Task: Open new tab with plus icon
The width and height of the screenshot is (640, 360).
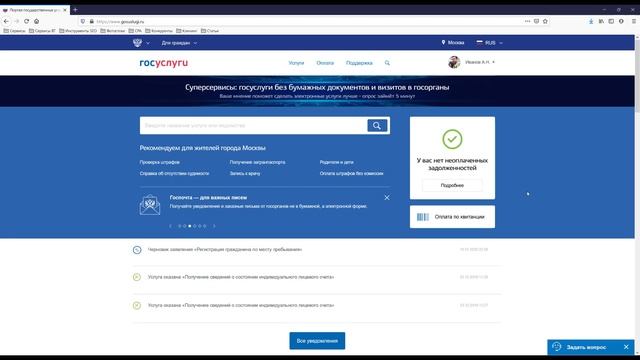Action: point(75,10)
